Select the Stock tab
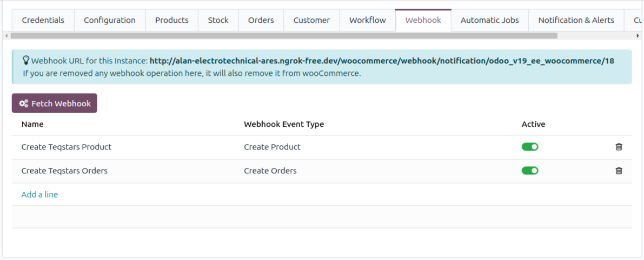The height and width of the screenshot is (260, 644). (218, 20)
